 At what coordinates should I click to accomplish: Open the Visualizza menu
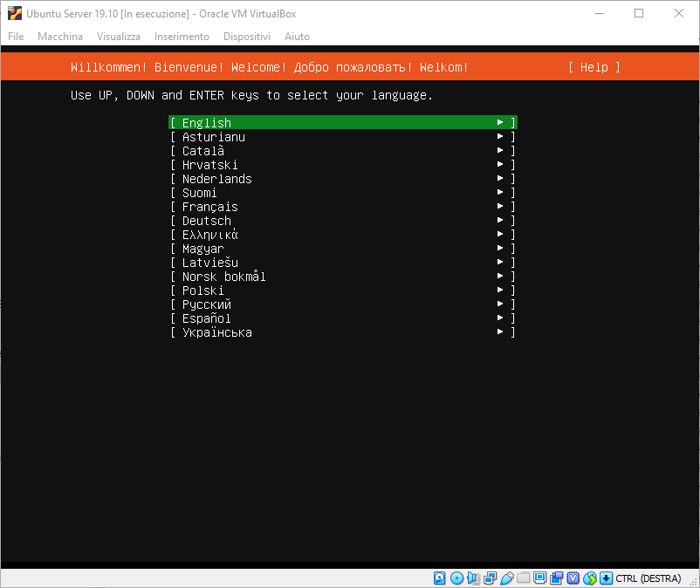point(119,37)
